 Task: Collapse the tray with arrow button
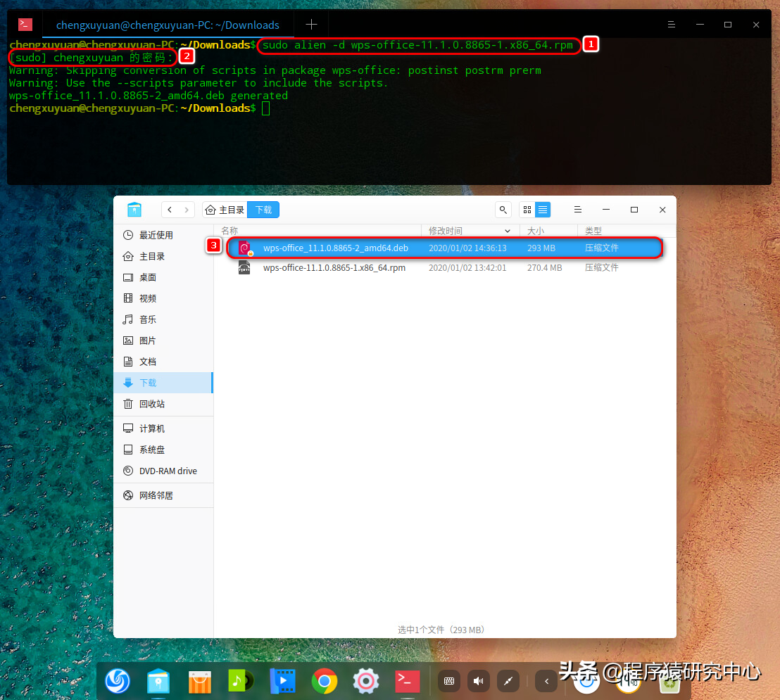pyautogui.click(x=547, y=681)
